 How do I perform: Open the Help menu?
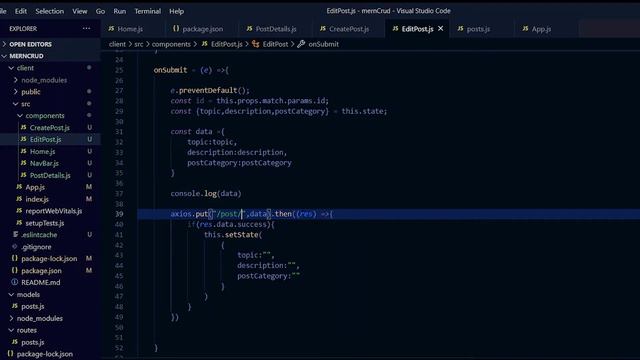tap(176, 11)
